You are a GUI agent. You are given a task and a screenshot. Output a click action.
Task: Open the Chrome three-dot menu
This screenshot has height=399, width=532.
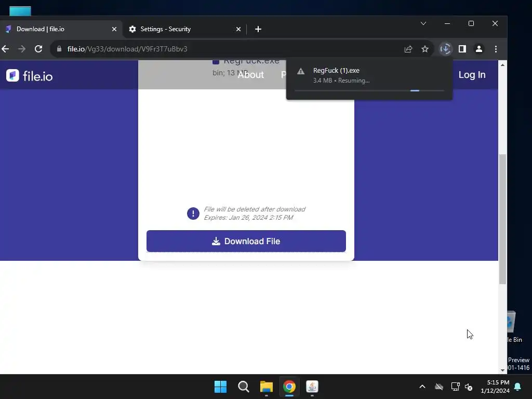pyautogui.click(x=496, y=49)
